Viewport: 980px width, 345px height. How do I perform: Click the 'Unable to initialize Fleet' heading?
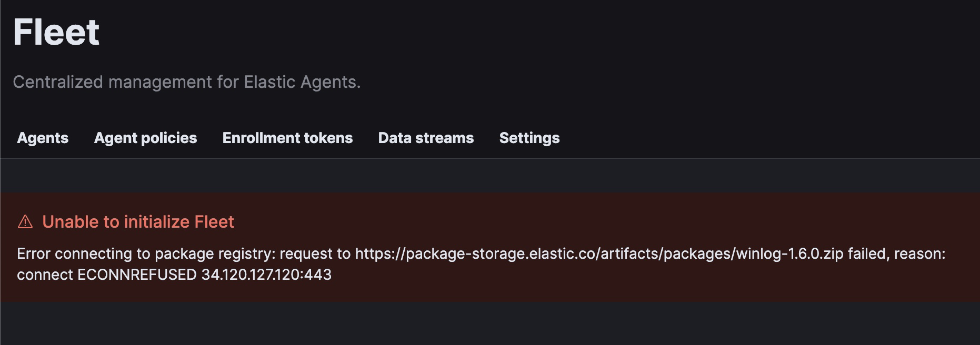[139, 222]
